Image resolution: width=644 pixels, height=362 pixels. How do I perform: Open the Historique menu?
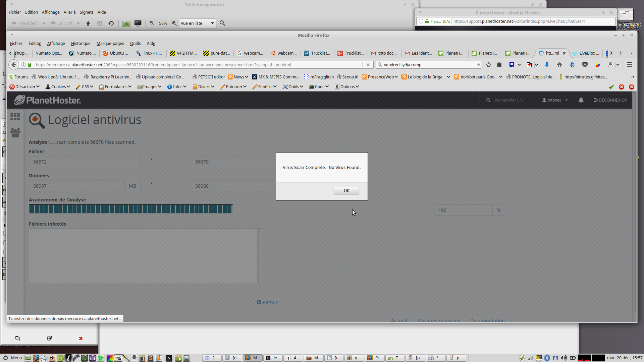click(x=80, y=43)
